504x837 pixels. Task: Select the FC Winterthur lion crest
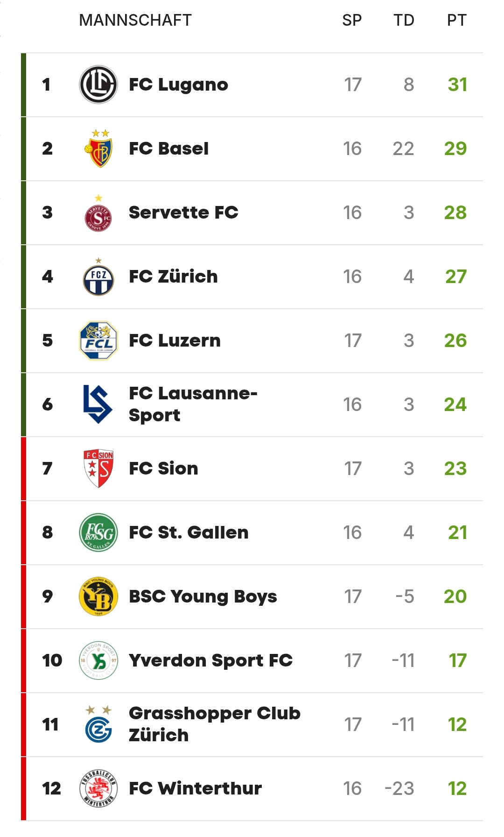(98, 788)
